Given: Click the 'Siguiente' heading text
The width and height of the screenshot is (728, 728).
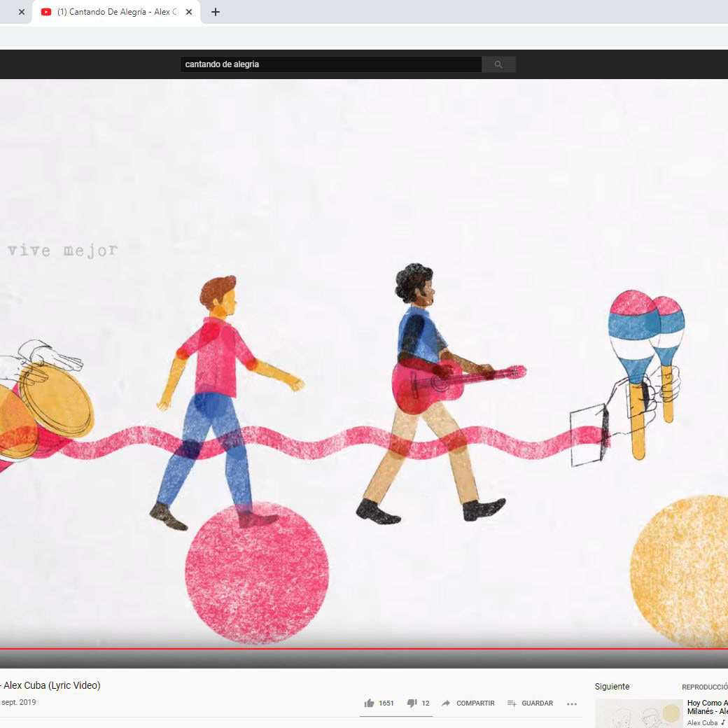Looking at the screenshot, I should [x=612, y=687].
